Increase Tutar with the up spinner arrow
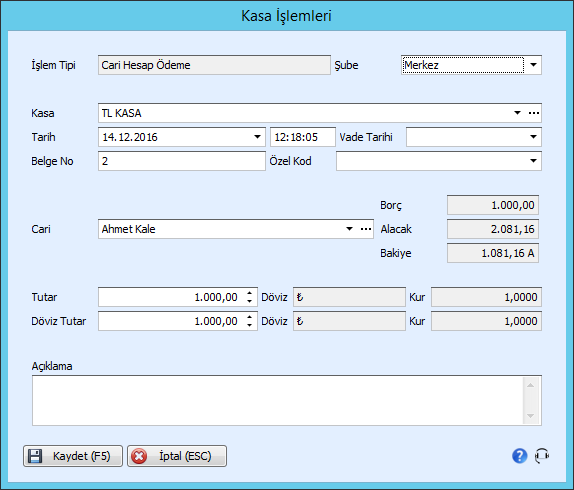 pyautogui.click(x=250, y=293)
